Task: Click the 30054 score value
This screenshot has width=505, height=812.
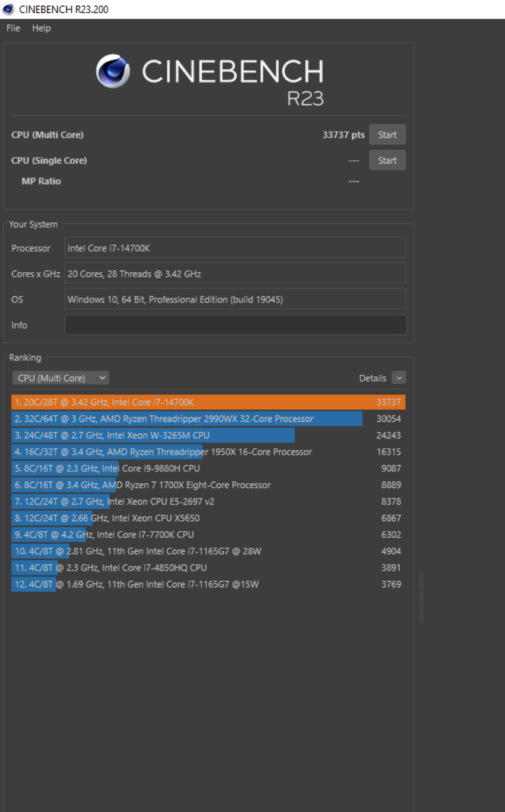Action: (x=388, y=419)
